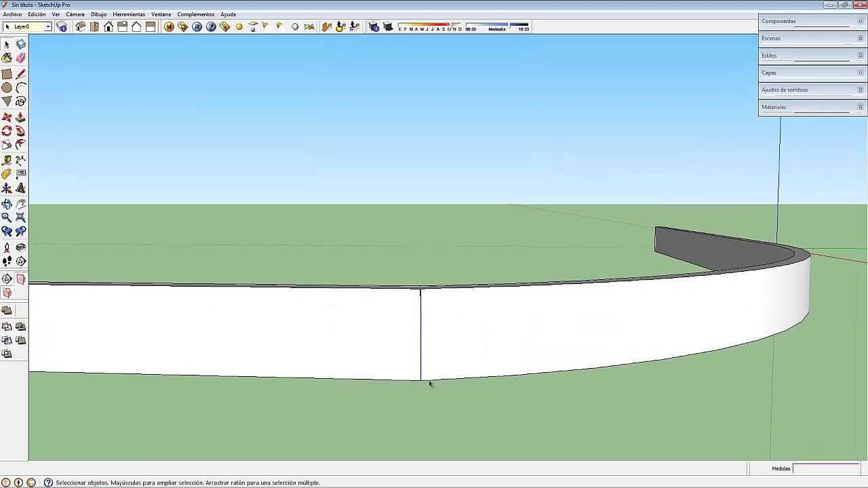Select the Rotate tool

[7, 131]
